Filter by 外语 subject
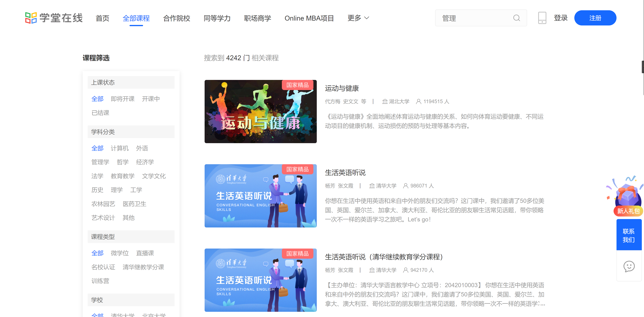This screenshot has width=644, height=317. (142, 148)
